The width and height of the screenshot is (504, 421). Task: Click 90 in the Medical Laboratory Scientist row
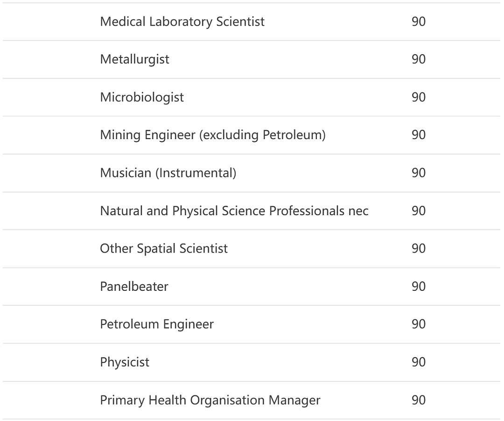pos(419,21)
